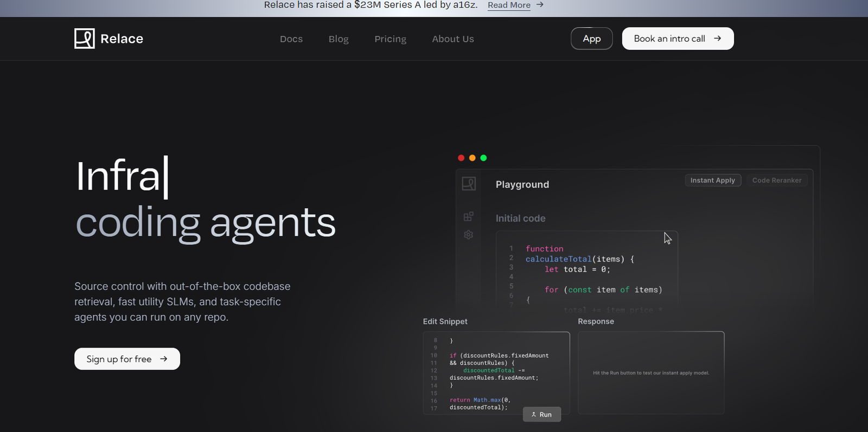
Task: Click the green window dot
Action: click(483, 158)
